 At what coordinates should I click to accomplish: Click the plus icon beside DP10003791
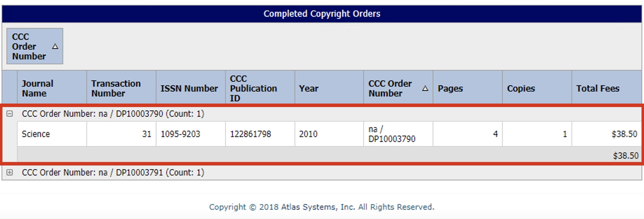tap(10, 172)
